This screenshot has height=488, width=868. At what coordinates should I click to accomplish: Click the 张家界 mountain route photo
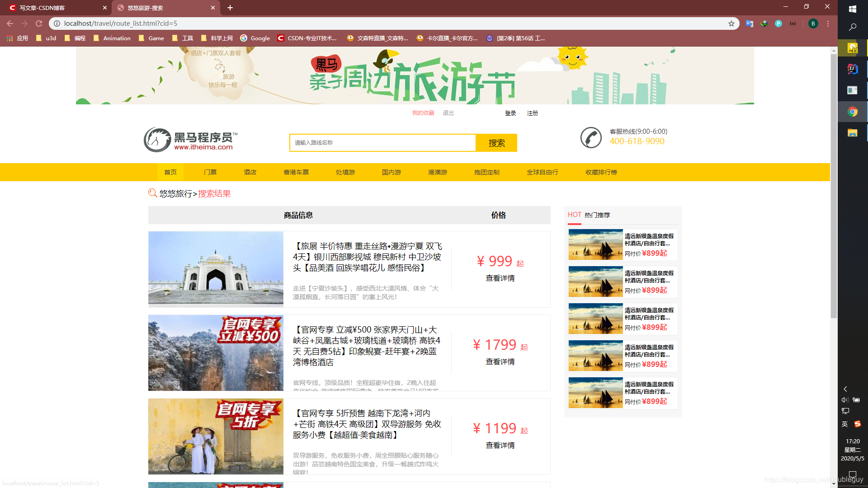[x=216, y=353]
